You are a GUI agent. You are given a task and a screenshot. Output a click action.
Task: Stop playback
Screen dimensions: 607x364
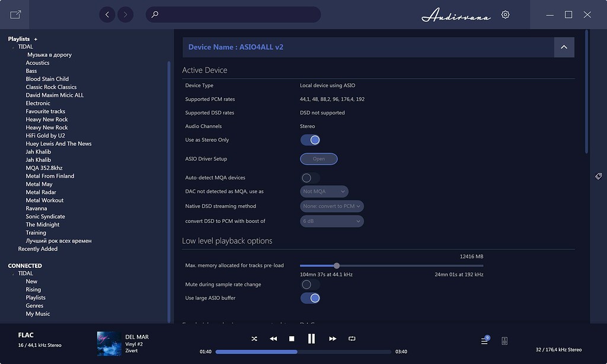tap(292, 339)
